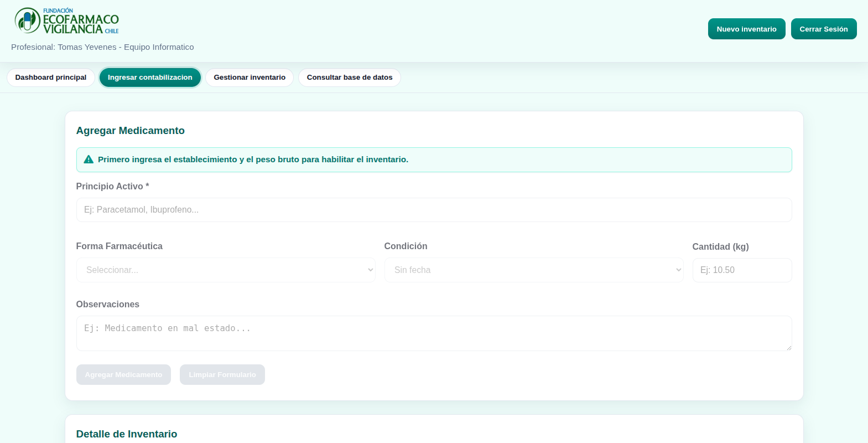
Task: Select the Ingresar contabilizacion tab
Action: (x=150, y=78)
